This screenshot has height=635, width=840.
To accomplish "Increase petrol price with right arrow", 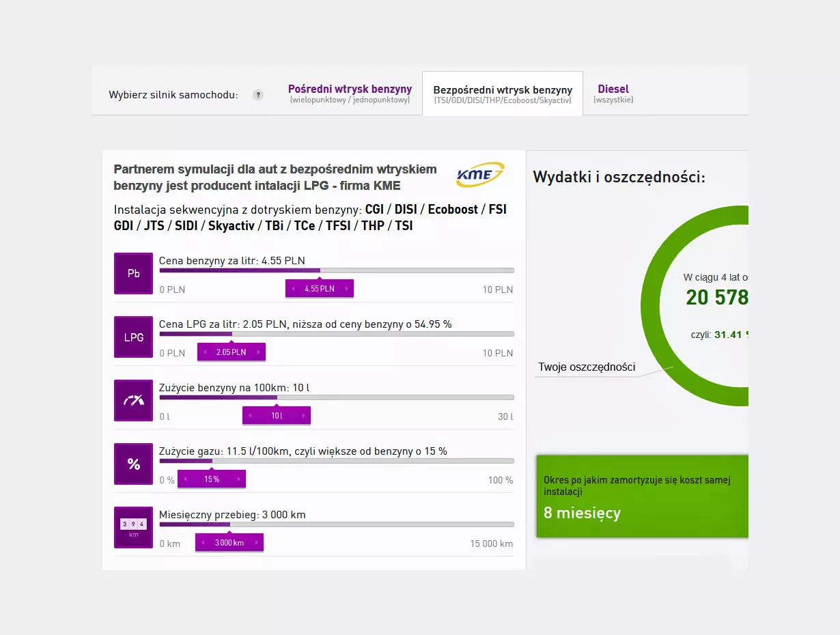I will point(346,289).
